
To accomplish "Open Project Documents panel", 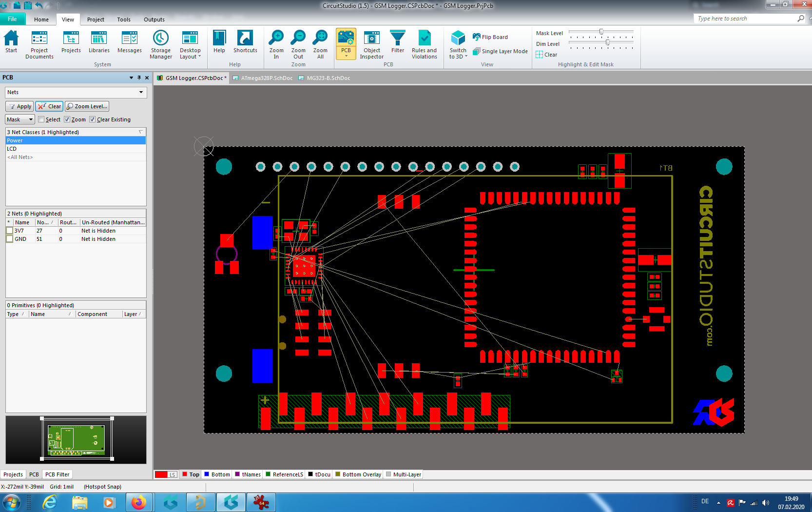I will click(39, 45).
